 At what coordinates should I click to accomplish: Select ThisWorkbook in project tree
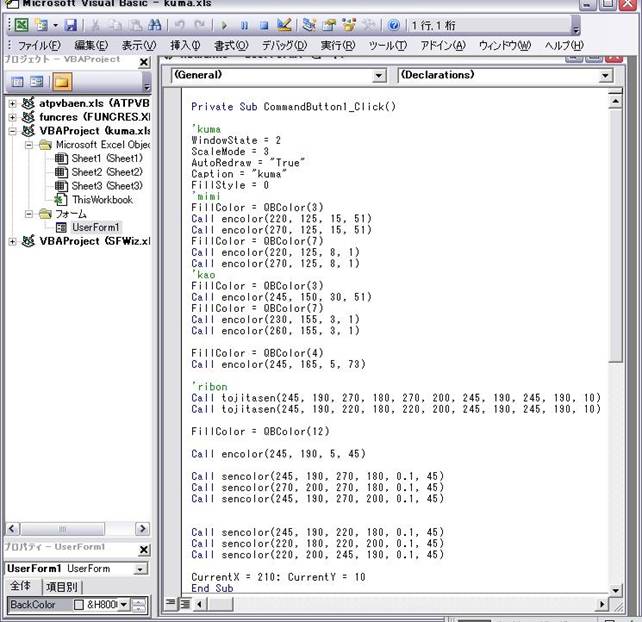coord(102,200)
